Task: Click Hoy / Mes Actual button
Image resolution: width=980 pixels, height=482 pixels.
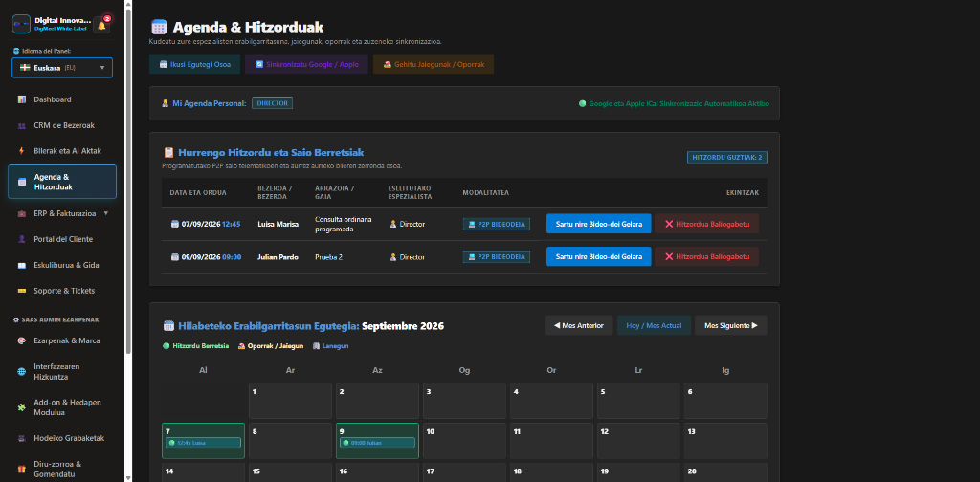Action: (654, 325)
